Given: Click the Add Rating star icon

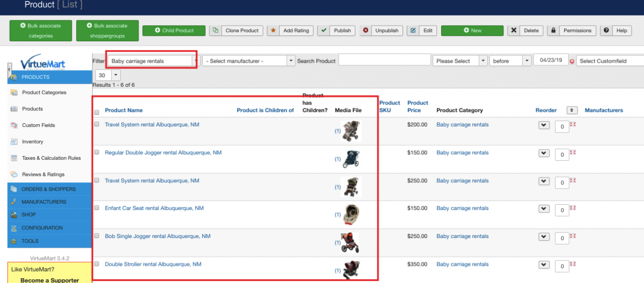Looking at the screenshot, I should pos(273,31).
